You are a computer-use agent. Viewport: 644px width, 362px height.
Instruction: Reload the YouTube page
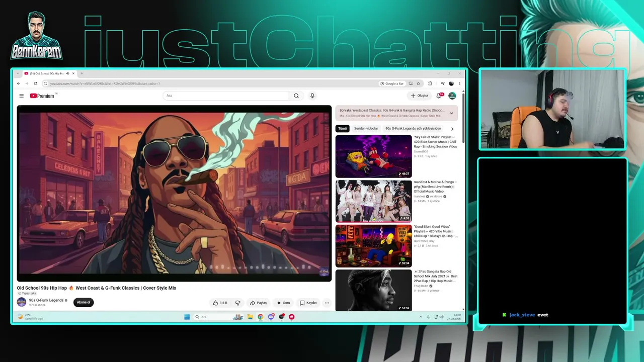pos(35,83)
